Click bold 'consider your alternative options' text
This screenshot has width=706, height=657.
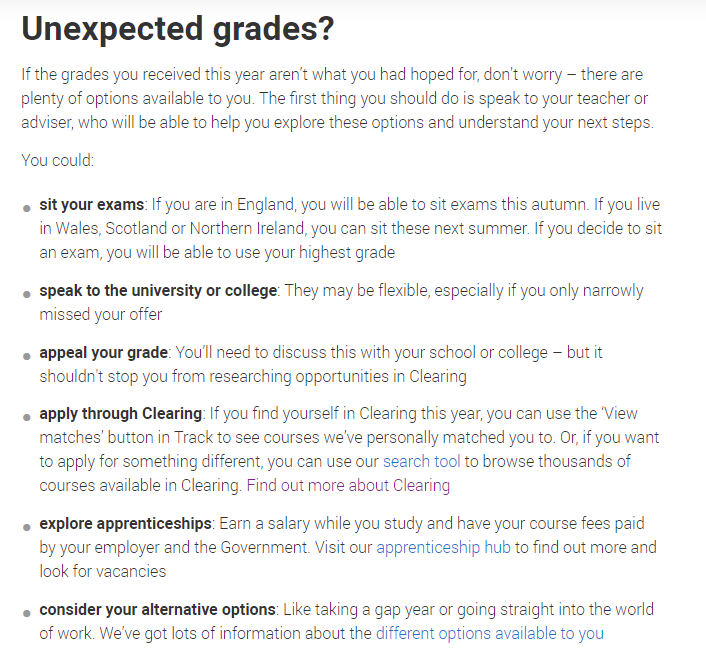tap(158, 609)
